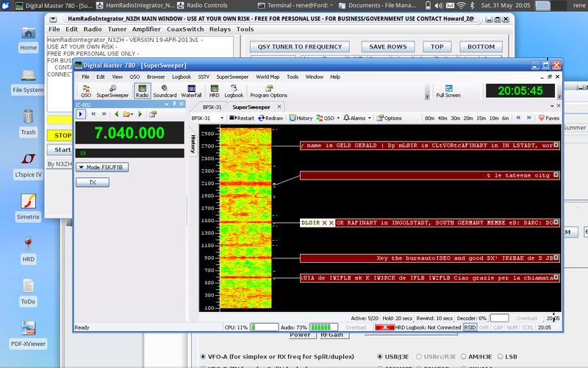Viewport: 588px width, 368px height.
Task: Open Simetrix desktop shortcut
Action: coord(28,207)
